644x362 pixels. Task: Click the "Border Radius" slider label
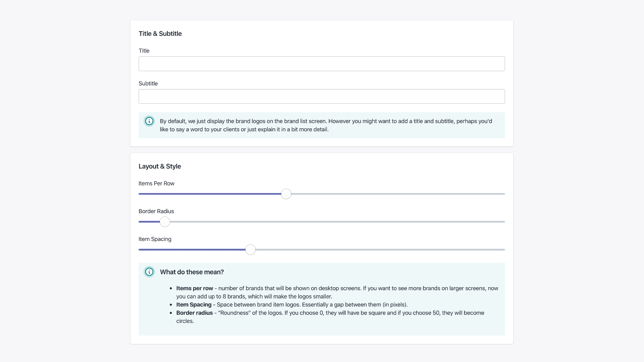(x=156, y=211)
